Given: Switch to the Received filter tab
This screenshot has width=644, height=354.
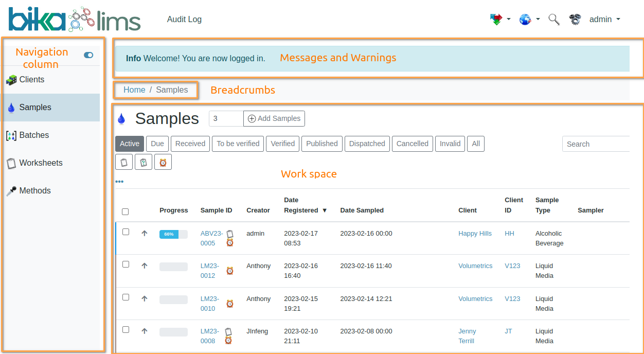Looking at the screenshot, I should pos(190,144).
